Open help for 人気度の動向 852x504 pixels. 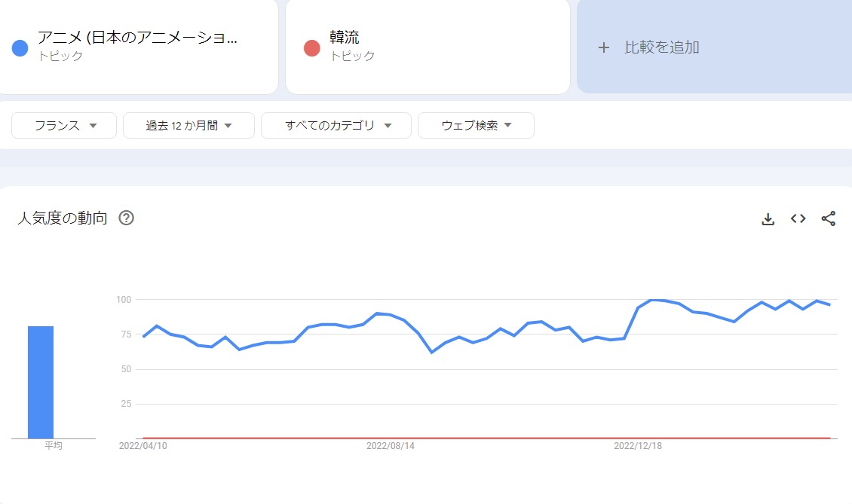[127, 218]
